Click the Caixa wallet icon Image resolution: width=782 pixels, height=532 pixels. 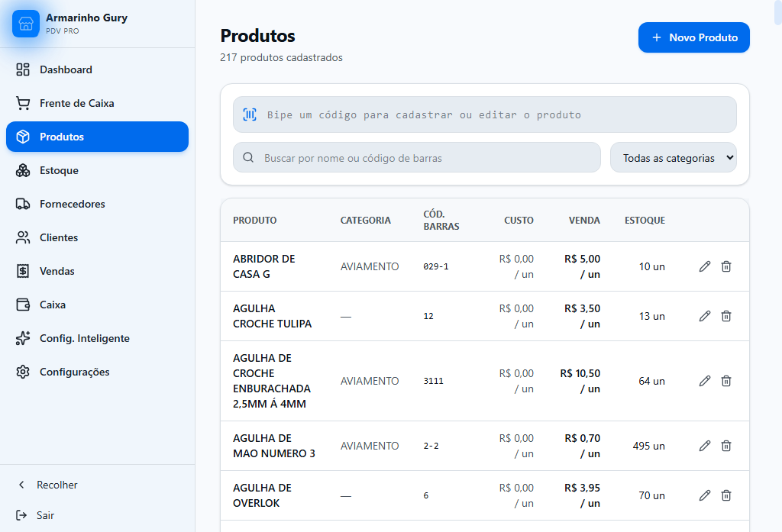point(23,305)
